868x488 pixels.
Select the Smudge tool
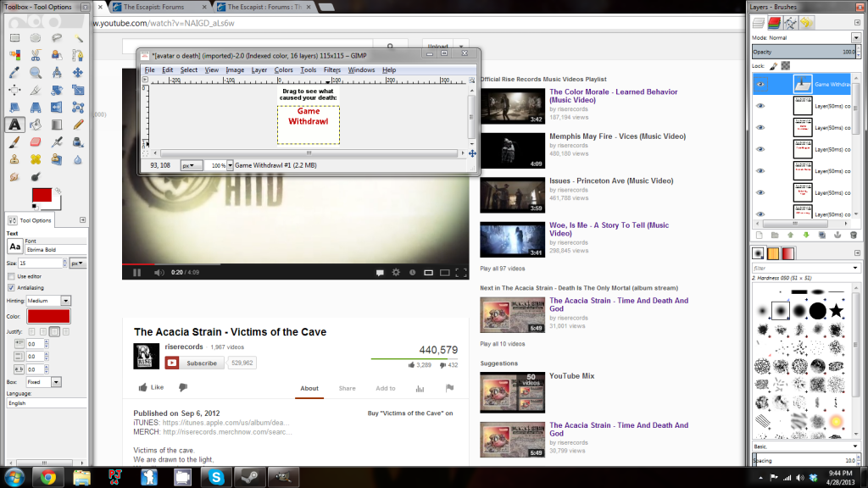pyautogui.click(x=15, y=176)
